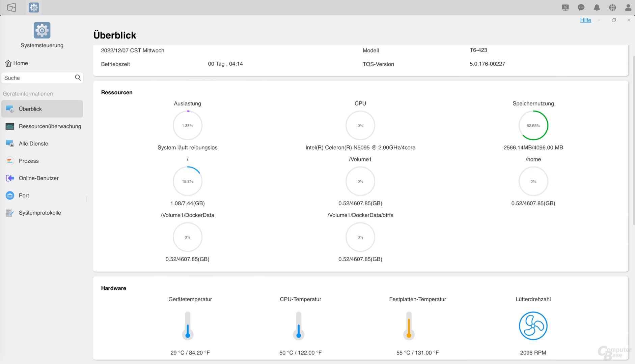The height and width of the screenshot is (364, 635).
Task: Open the language globe icon
Action: point(612,7)
